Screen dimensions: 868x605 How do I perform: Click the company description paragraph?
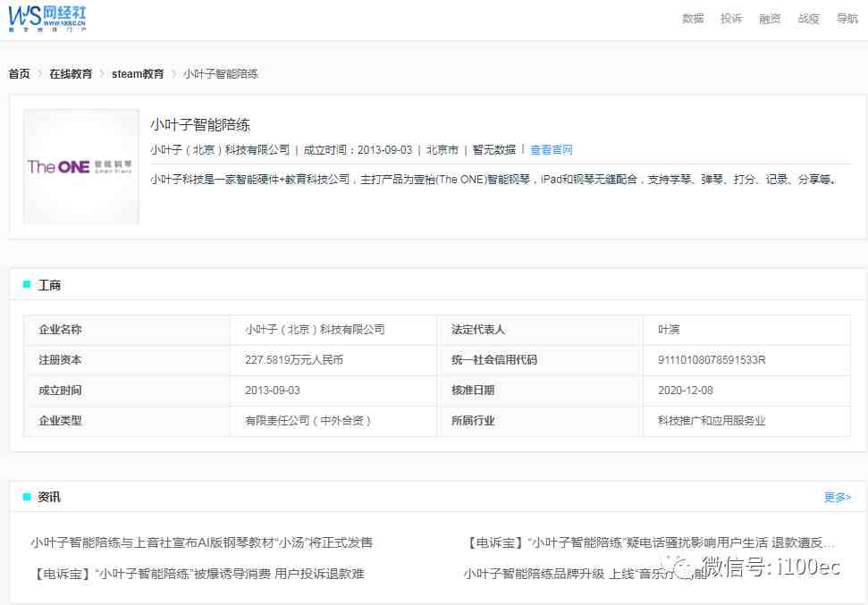point(493,180)
